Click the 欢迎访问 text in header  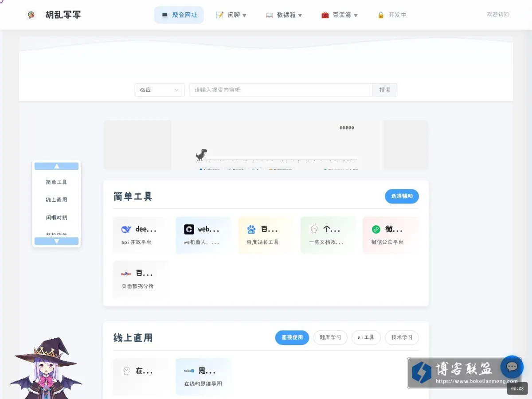click(x=497, y=15)
